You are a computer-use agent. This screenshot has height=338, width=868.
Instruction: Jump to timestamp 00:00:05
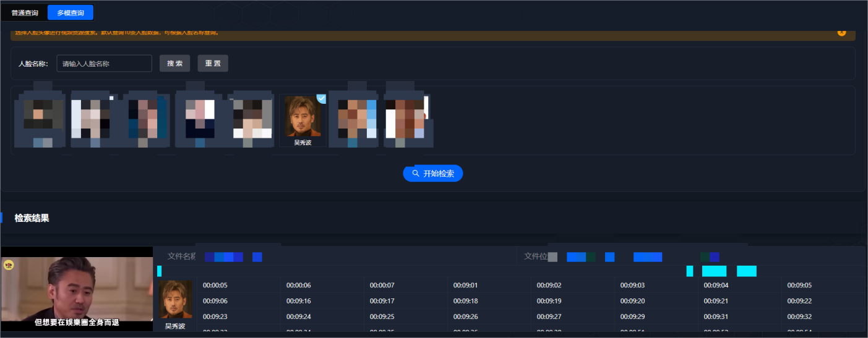215,285
